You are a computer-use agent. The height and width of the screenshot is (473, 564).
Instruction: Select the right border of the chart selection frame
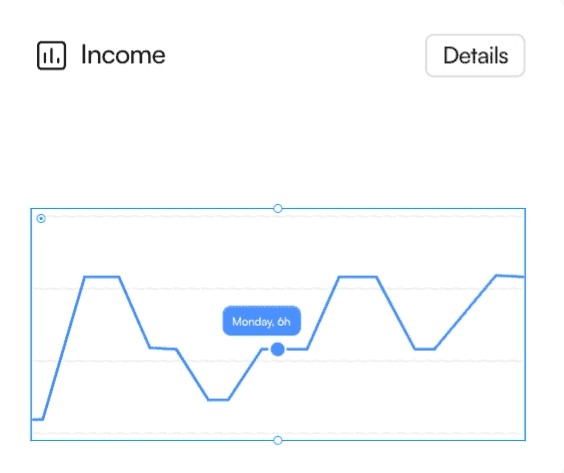(x=525, y=324)
